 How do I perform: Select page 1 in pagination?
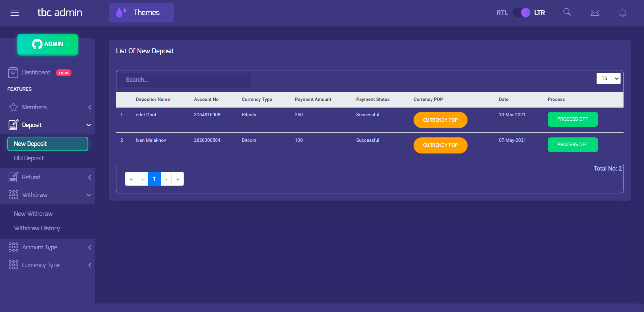click(x=154, y=179)
